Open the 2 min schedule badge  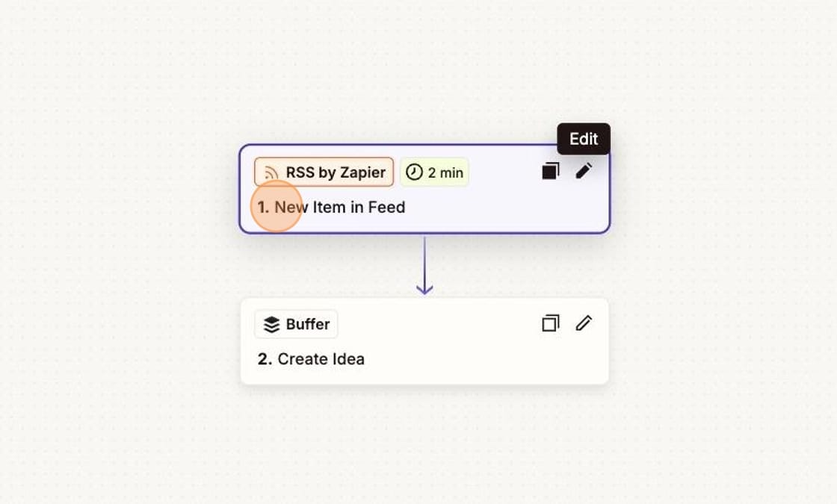pos(434,172)
